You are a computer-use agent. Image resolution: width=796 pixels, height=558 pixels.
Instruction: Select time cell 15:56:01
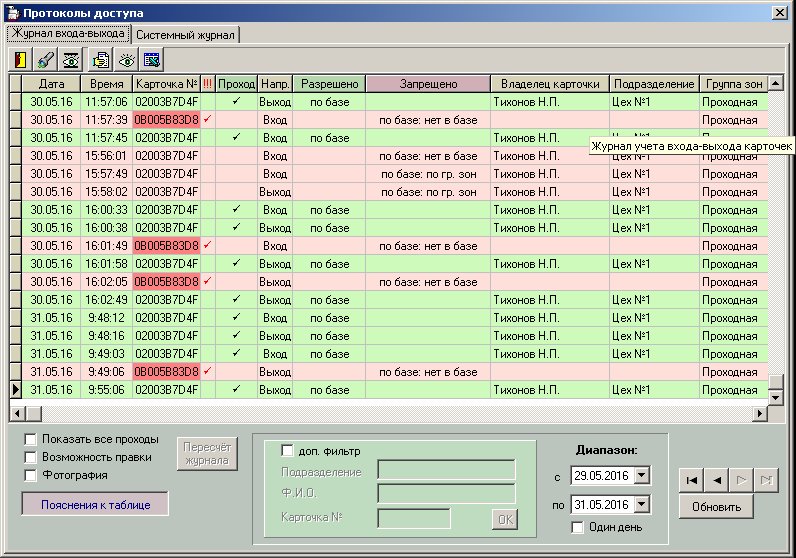[106, 156]
